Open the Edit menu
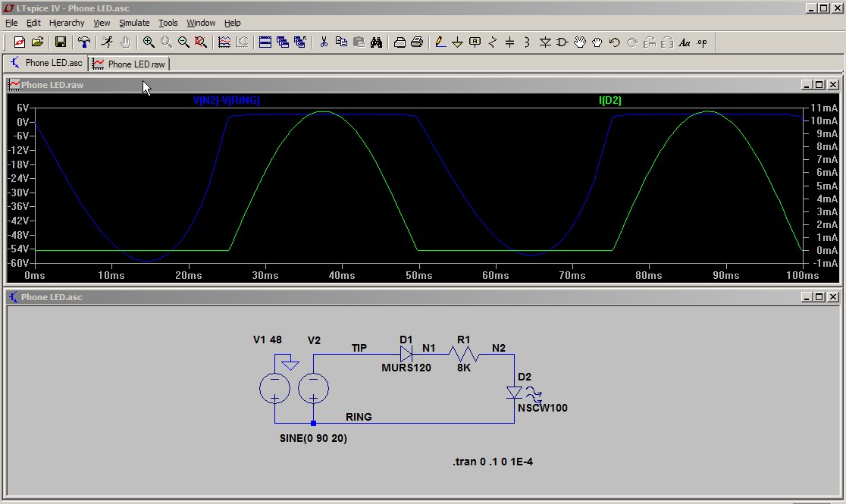This screenshot has height=504, width=846. point(33,23)
